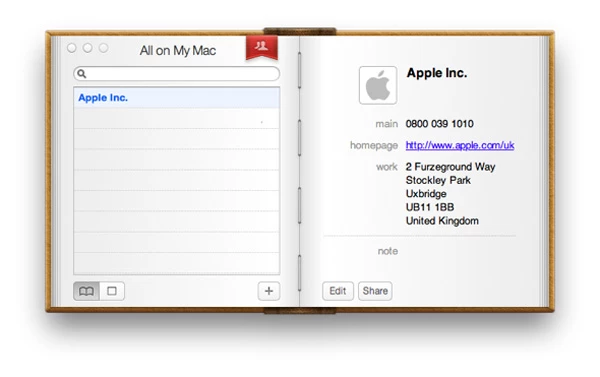Switch to single card view
The image size is (600, 377).
(112, 291)
